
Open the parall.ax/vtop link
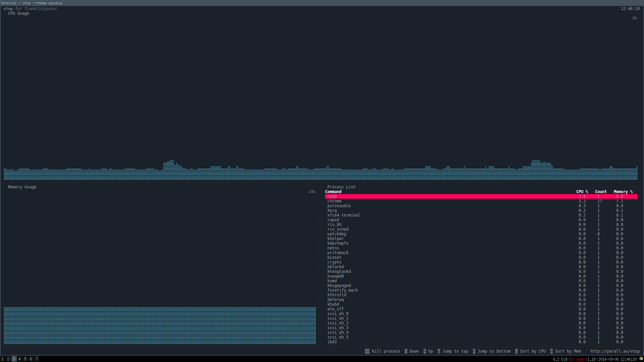point(614,351)
